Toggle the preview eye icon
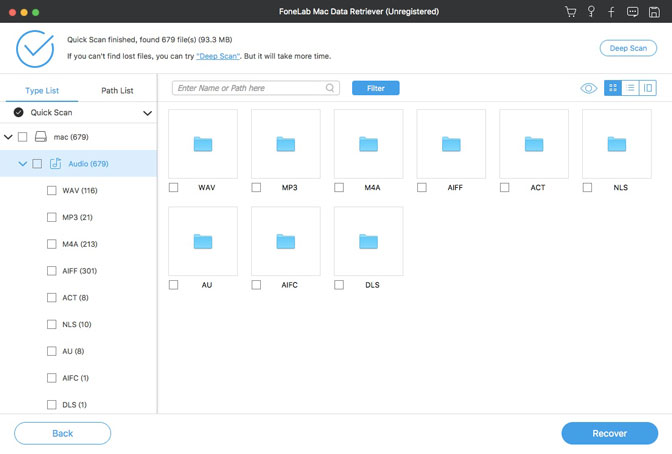Viewport: 672px width, 454px height. click(x=588, y=88)
